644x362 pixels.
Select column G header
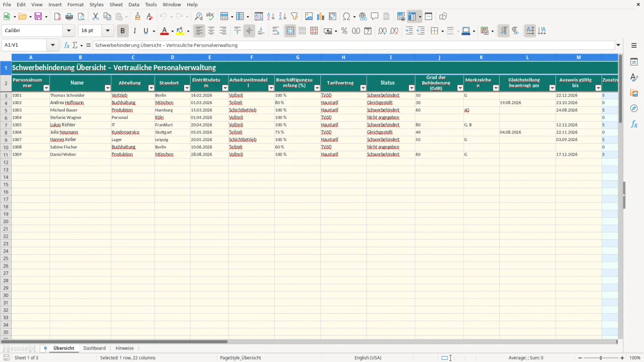pyautogui.click(x=298, y=57)
